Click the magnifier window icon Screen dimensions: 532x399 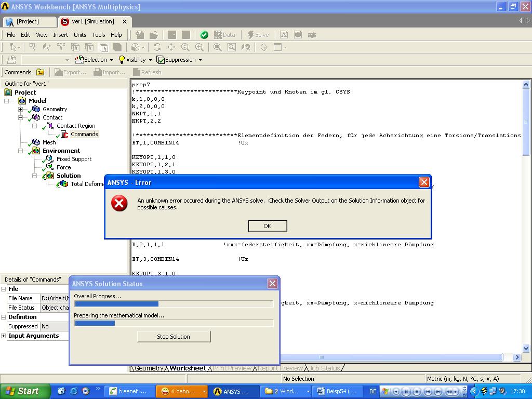[x=232, y=47]
